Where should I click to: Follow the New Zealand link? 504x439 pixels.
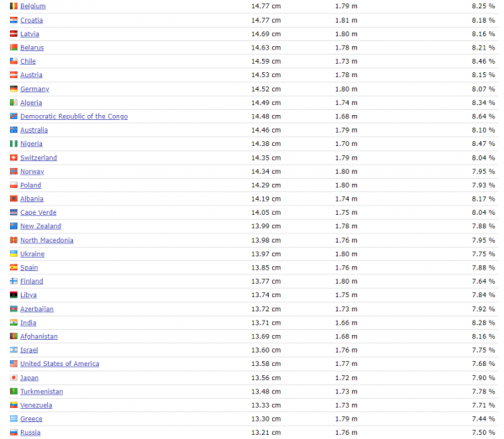40,227
